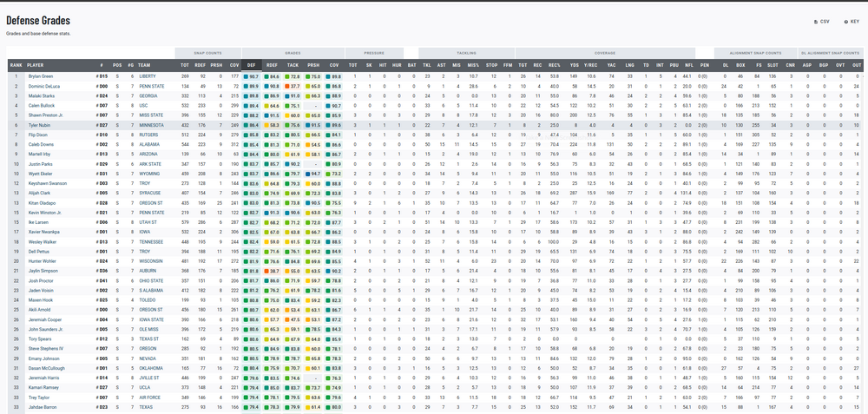Select Malaki Starks player name
This screenshot has width=868, height=414.
click(x=40, y=95)
